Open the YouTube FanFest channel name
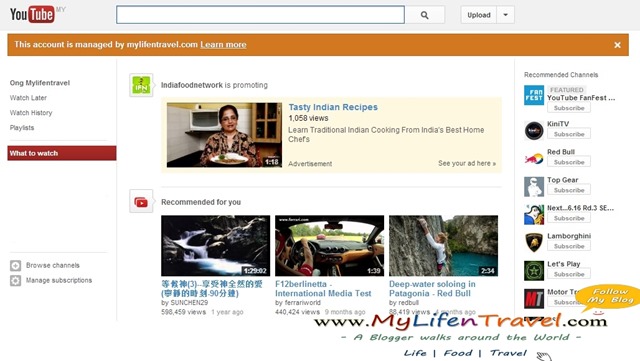640x361 pixels. pyautogui.click(x=581, y=98)
